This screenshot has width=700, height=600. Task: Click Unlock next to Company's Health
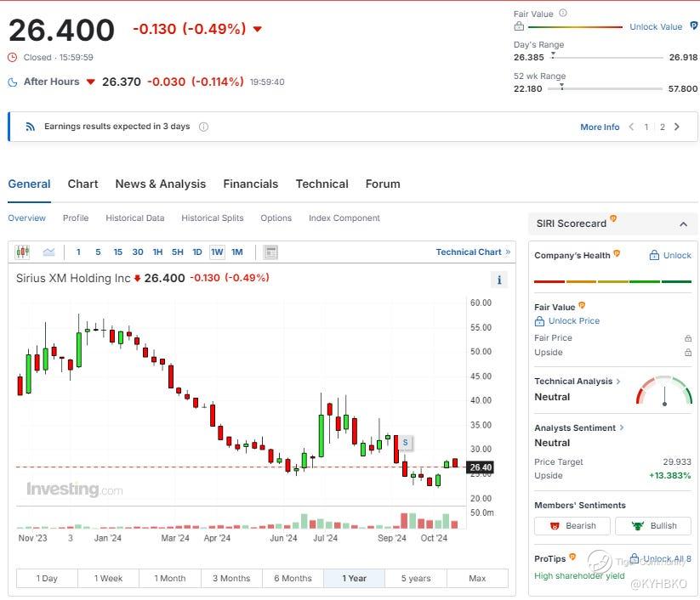point(670,255)
